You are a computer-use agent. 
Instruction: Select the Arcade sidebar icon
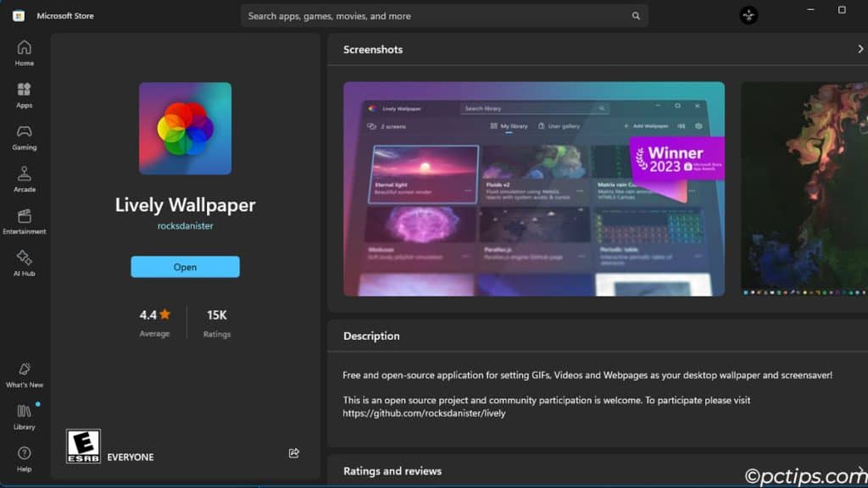click(x=24, y=180)
